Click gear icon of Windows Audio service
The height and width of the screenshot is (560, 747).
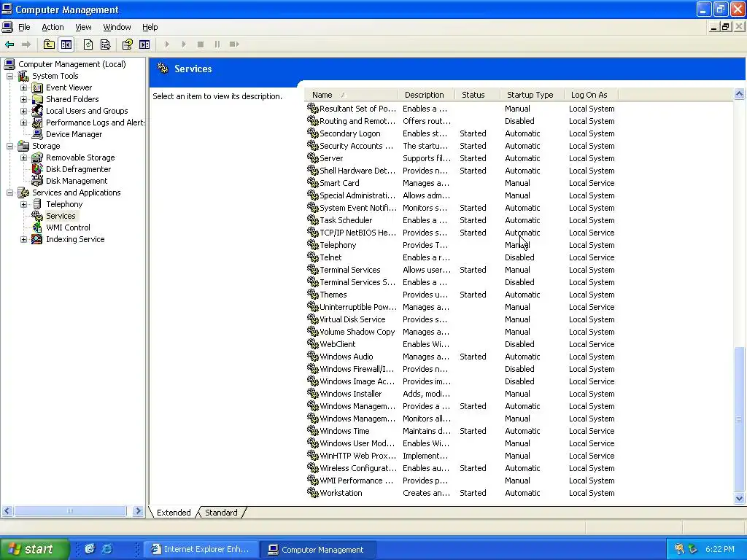click(312, 356)
